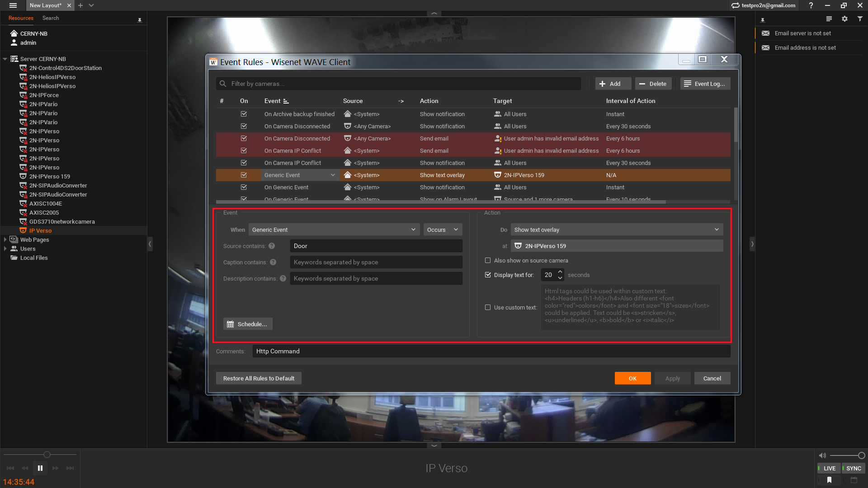This screenshot has width=868, height=488.
Task: Click the bookmark icon near LIVE button
Action: click(829, 480)
